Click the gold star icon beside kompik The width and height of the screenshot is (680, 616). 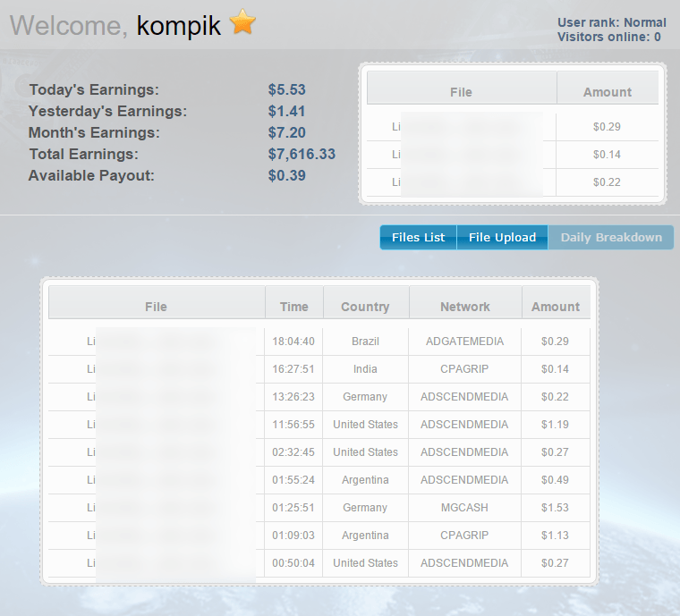242,22
